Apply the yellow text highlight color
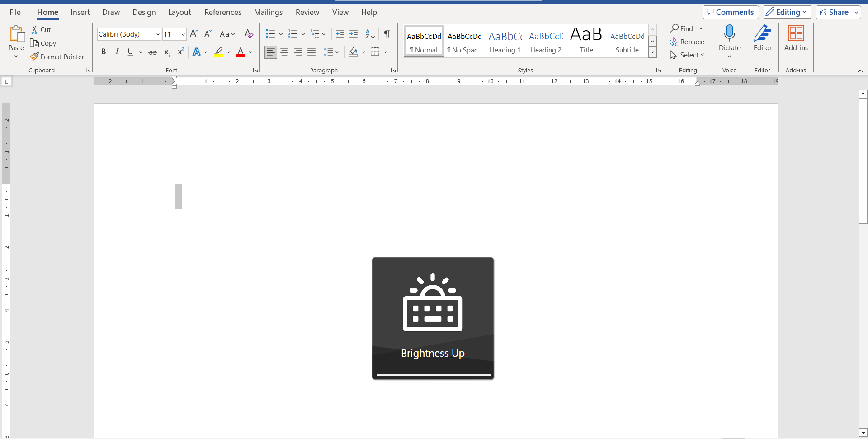Image resolution: width=868 pixels, height=439 pixels. point(219,52)
